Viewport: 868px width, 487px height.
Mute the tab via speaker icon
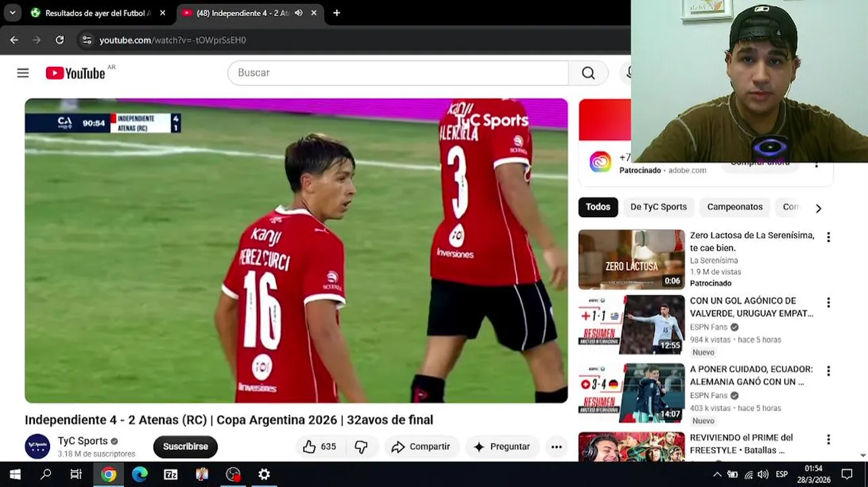pos(299,13)
